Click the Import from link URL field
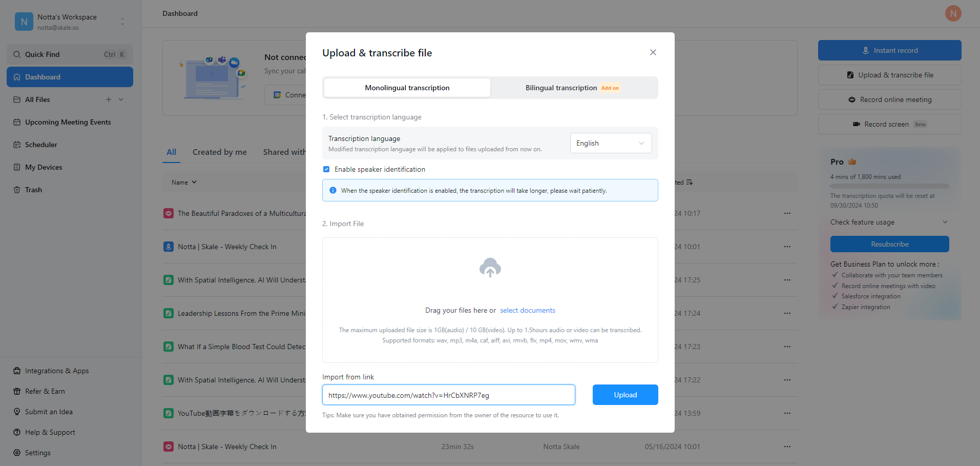This screenshot has width=980, height=466. 448,395
